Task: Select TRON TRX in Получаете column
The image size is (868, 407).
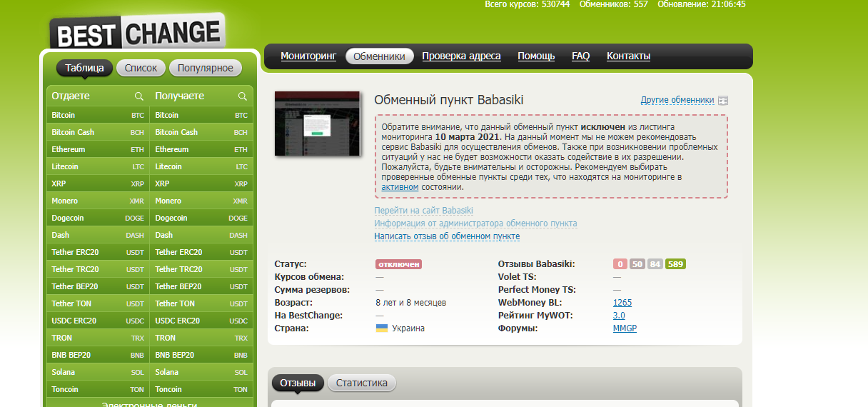Action: pos(201,338)
